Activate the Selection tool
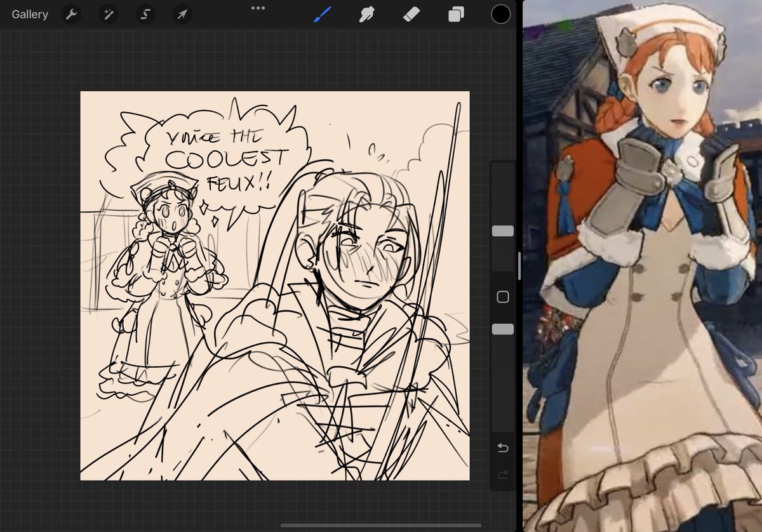 pos(145,14)
